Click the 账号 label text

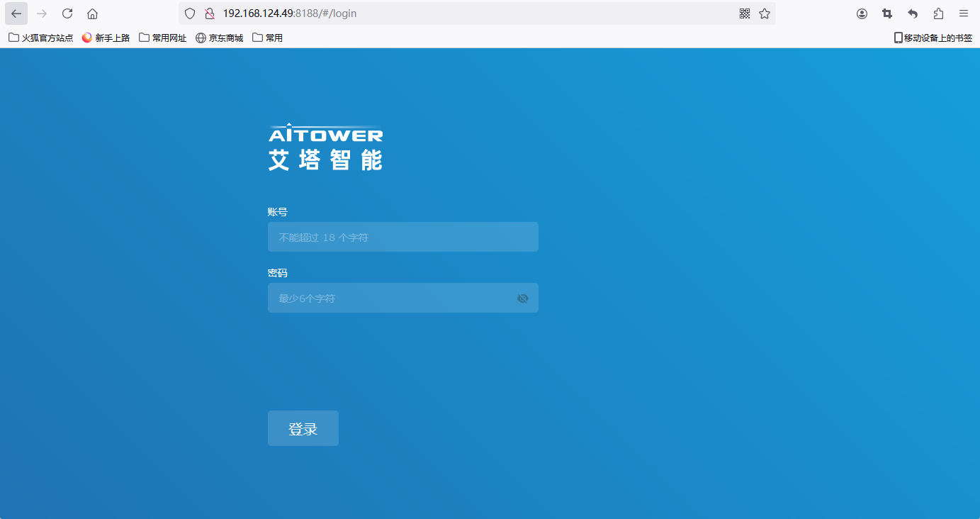[277, 212]
